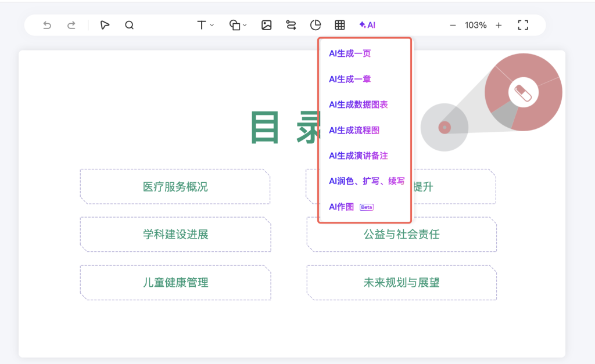Select AI生成流程图 menu entry
This screenshot has height=364, width=595.
[354, 130]
